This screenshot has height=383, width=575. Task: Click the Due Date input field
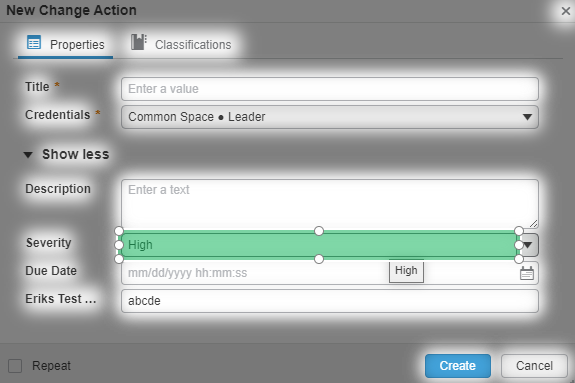point(330,273)
